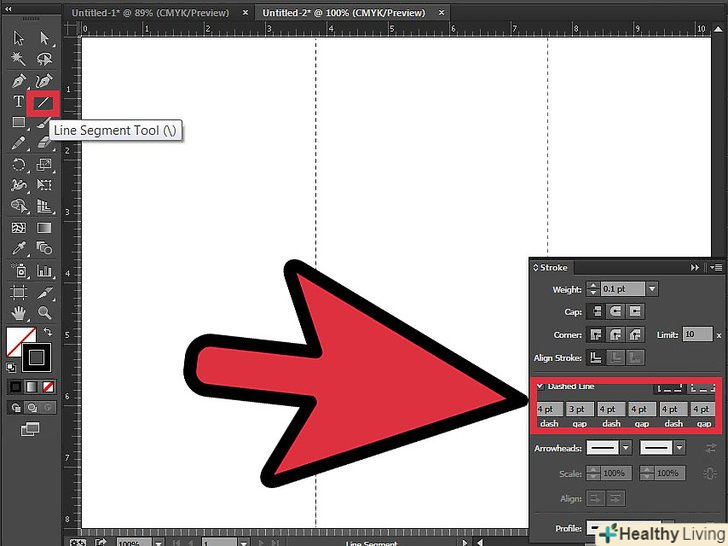728x546 pixels.
Task: Select the Magic Wand tool
Action: point(19,59)
